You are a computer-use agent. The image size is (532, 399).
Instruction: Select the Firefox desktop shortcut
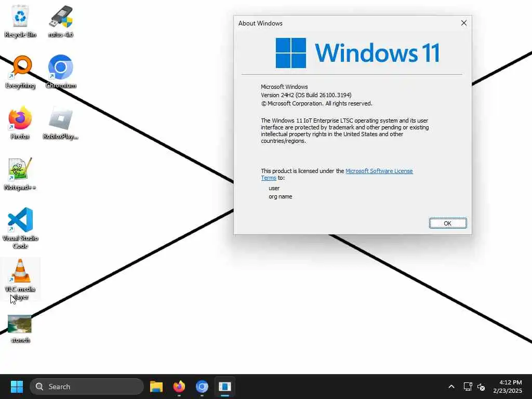coord(20,123)
